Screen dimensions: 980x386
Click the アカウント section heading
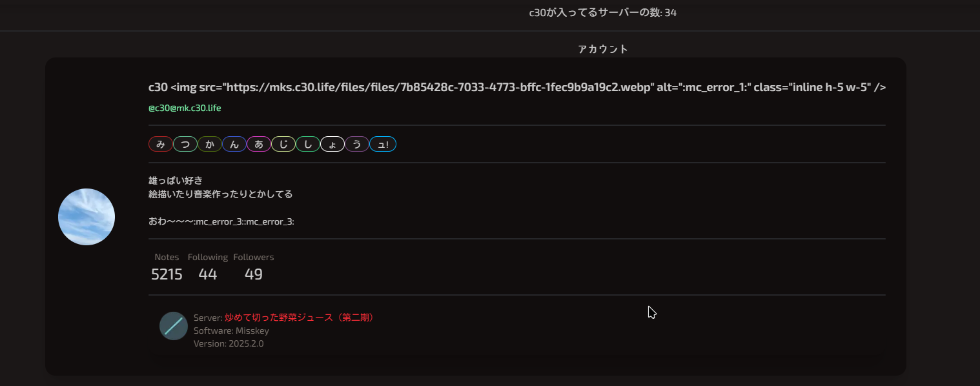[x=603, y=49]
